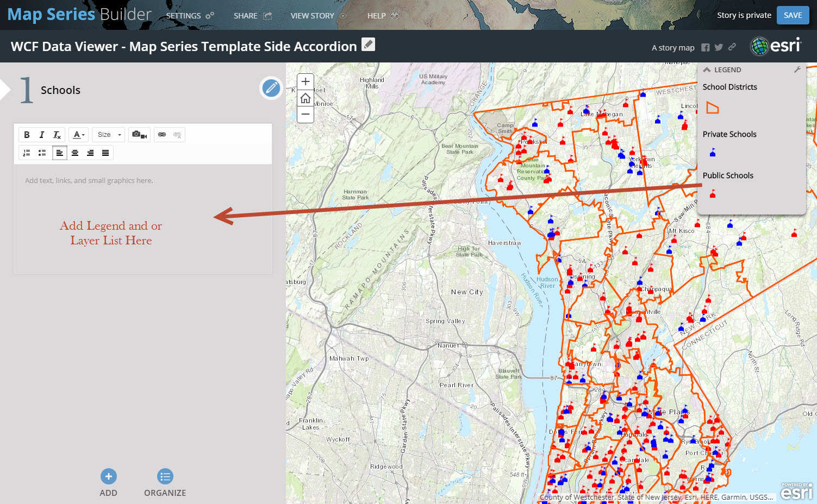Click the 'A story map' link
The width and height of the screenshot is (817, 504).
[x=673, y=48]
